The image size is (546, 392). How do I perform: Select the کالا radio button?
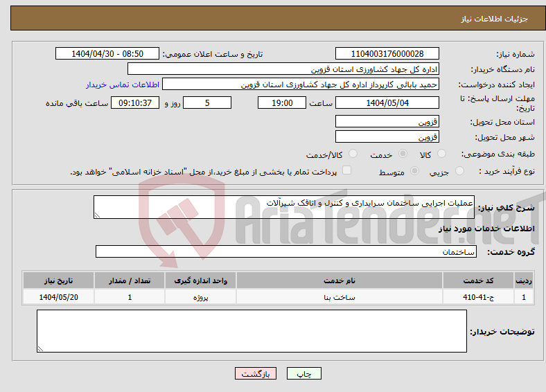(x=441, y=154)
